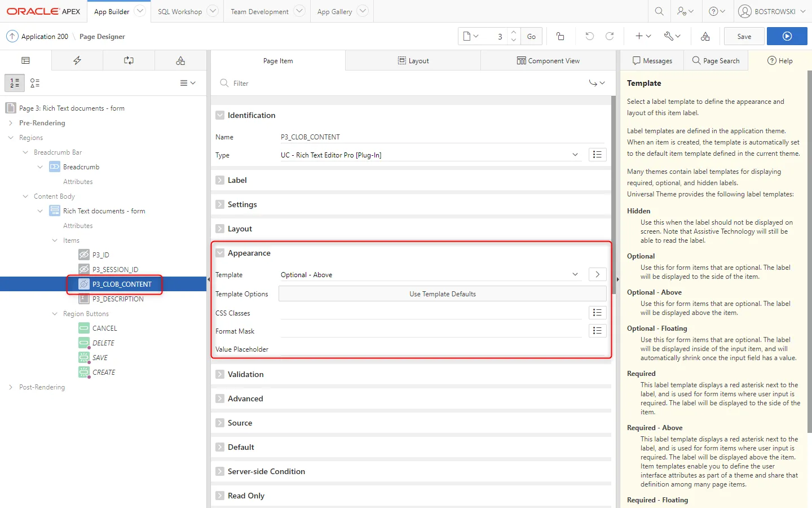812x508 pixels.
Task: Open the Utilities wrench menu
Action: point(672,36)
